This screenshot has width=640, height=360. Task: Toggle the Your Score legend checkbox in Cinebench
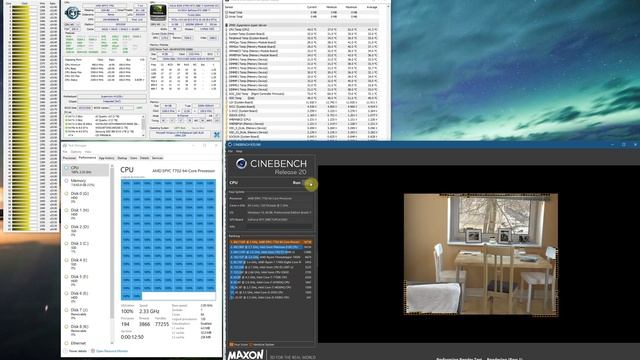(x=231, y=344)
